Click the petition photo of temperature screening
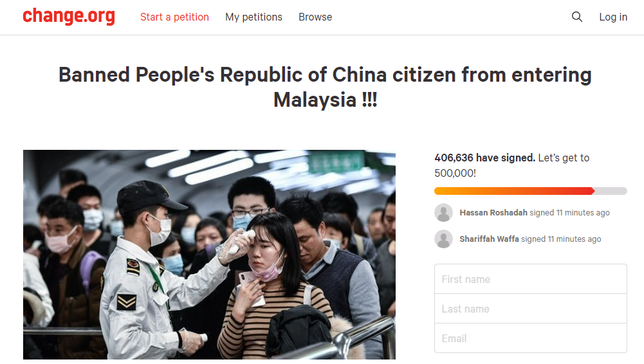 209,255
